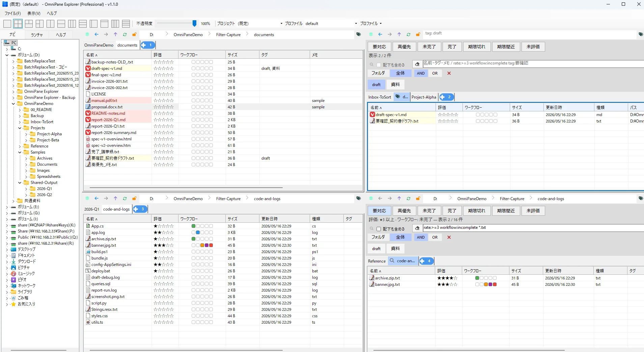Add new tab beside documents tab
The height and width of the screenshot is (352, 644).
tap(147, 45)
